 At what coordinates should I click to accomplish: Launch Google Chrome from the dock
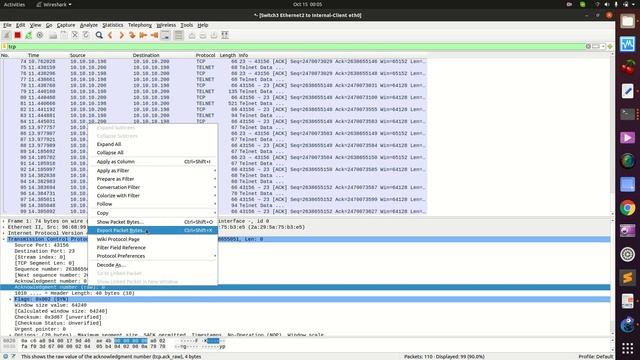click(628, 208)
